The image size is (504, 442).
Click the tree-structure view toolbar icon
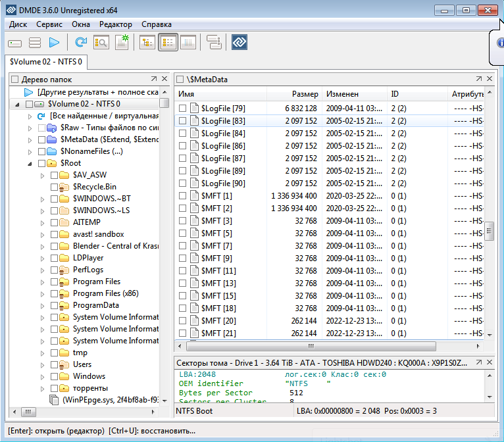[147, 43]
